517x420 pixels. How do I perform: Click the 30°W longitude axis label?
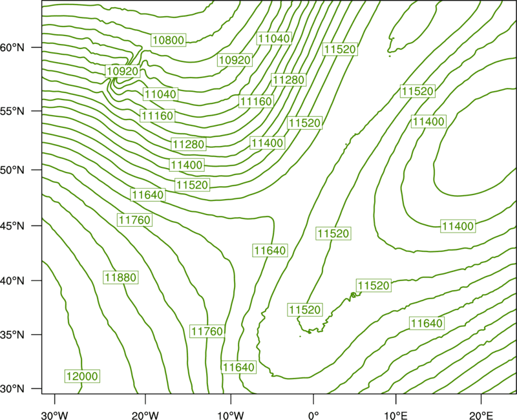(55, 415)
